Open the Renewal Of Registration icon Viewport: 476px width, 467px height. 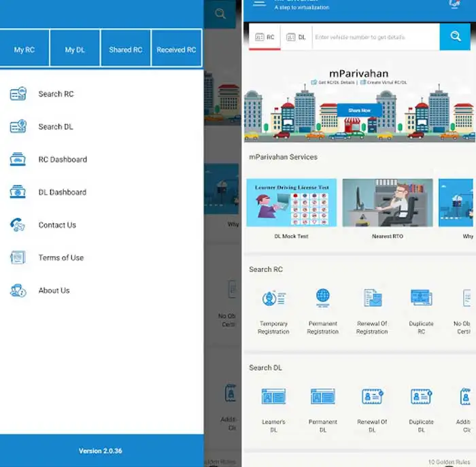(x=372, y=298)
